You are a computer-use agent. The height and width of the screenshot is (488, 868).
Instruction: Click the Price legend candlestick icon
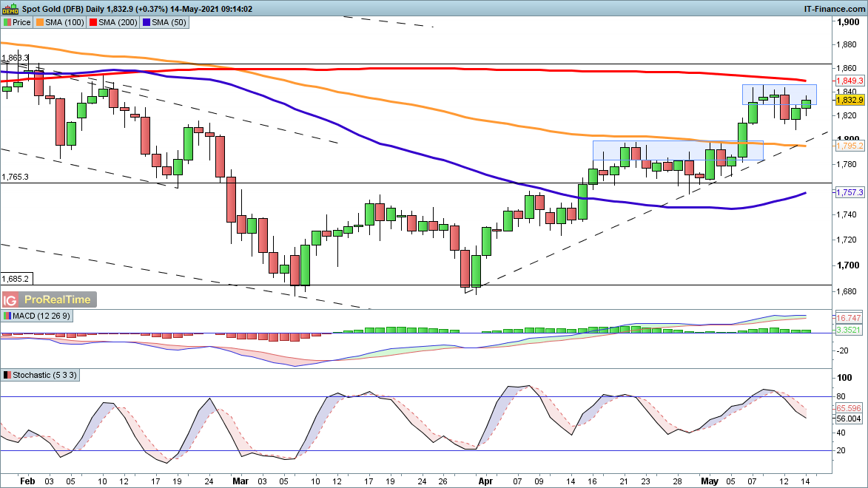(x=7, y=22)
